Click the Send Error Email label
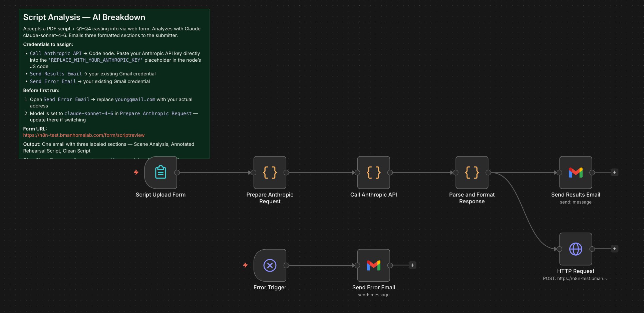The width and height of the screenshot is (644, 313). tap(374, 287)
